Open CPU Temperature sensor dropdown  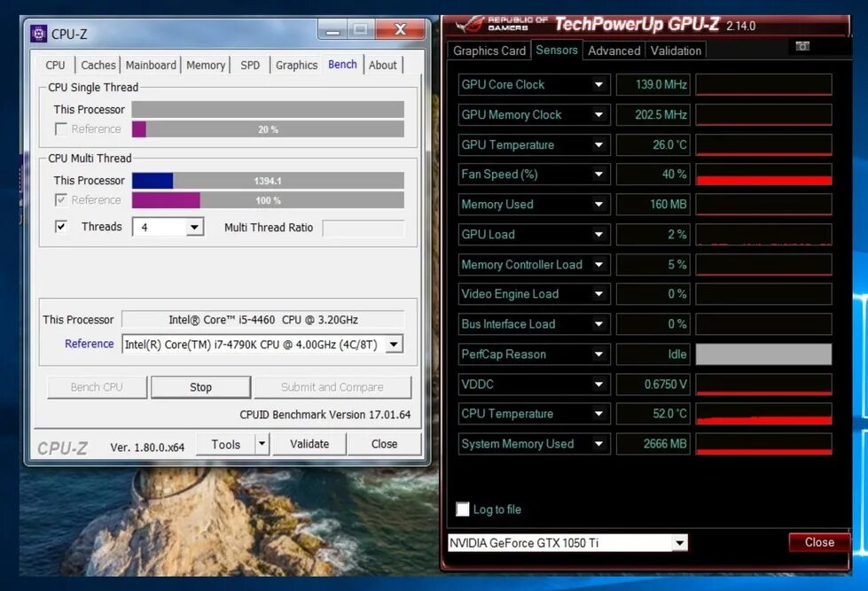[598, 414]
